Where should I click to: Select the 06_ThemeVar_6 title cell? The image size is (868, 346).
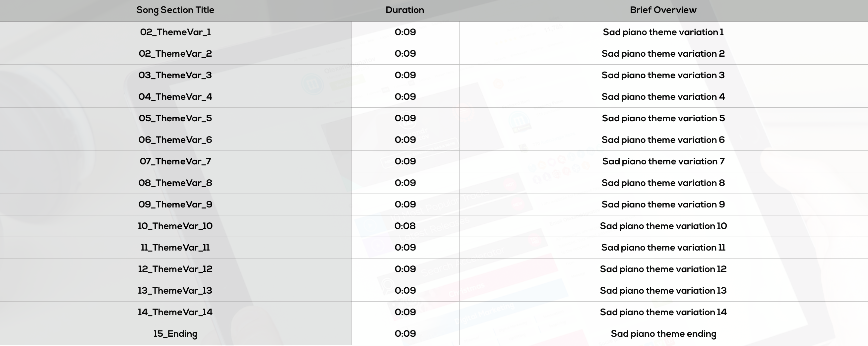tap(175, 140)
